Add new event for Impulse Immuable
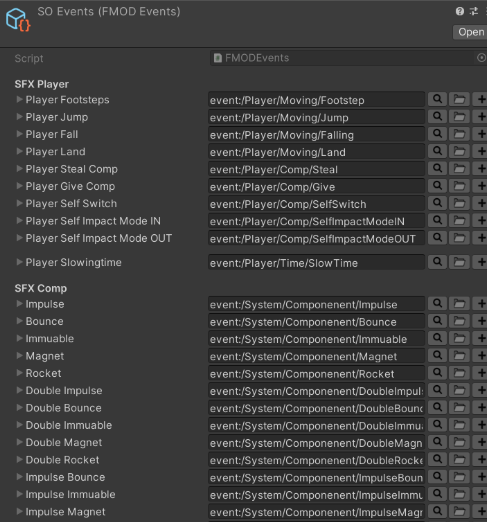 pyautogui.click(x=481, y=494)
